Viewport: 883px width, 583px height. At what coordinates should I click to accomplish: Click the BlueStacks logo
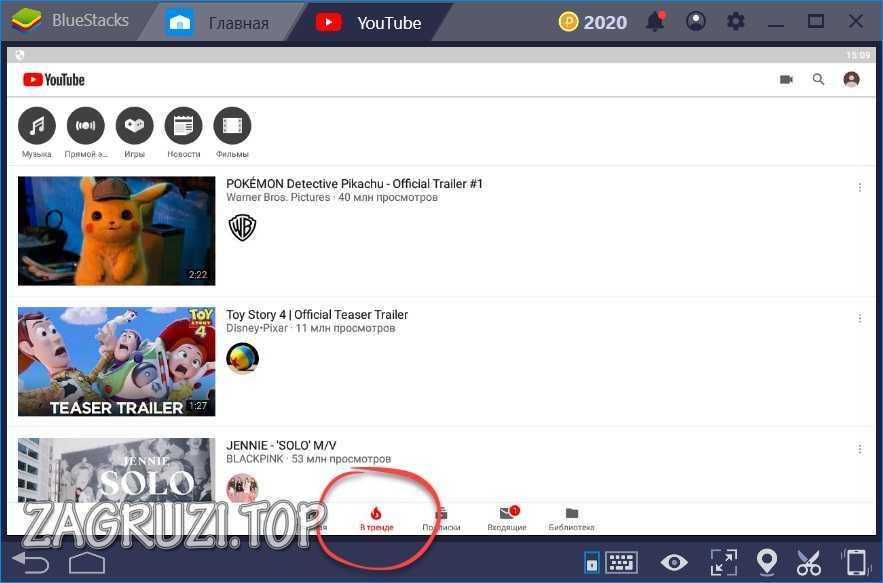pyautogui.click(x=26, y=20)
